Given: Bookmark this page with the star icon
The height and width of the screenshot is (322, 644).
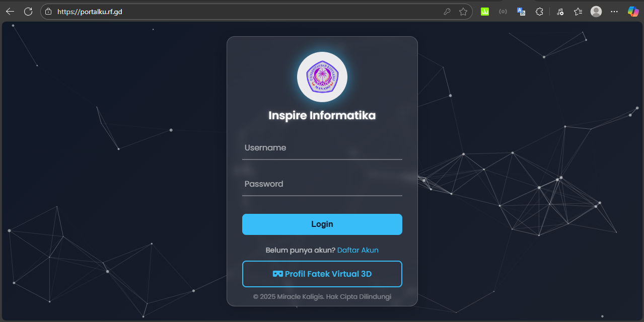Looking at the screenshot, I should coord(463,11).
